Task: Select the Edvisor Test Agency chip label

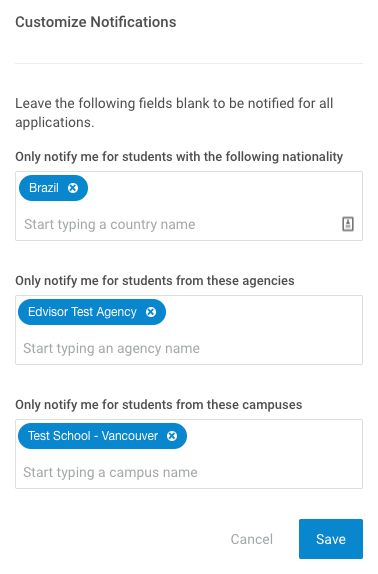Action: (82, 312)
